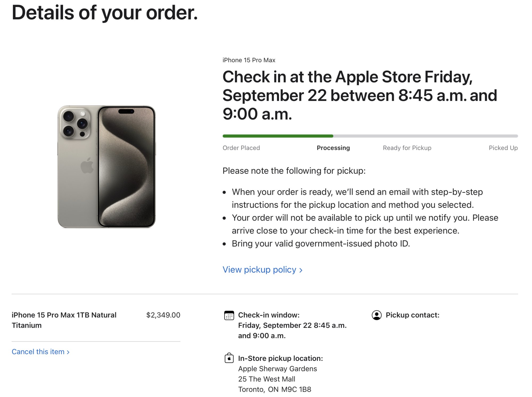The height and width of the screenshot is (397, 532).
Task: Click the iPhone 15 Pro Max 1TB Natural Titanium item name
Action: click(64, 320)
